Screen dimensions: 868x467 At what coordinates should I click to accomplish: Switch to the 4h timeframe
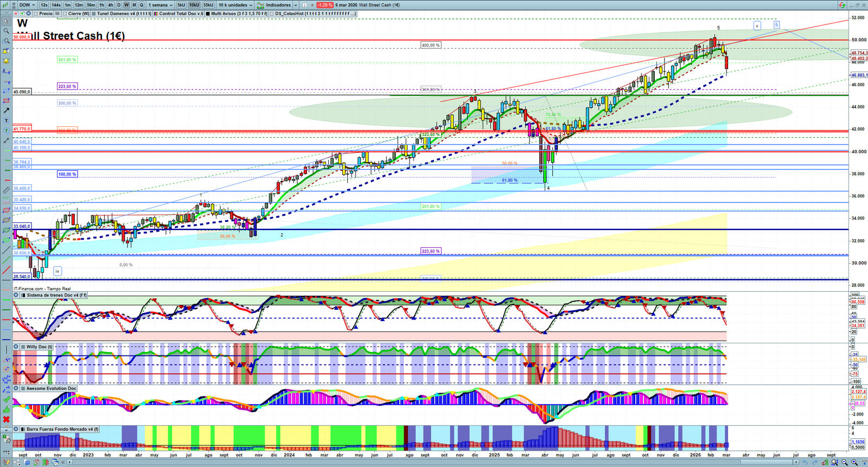110,5
